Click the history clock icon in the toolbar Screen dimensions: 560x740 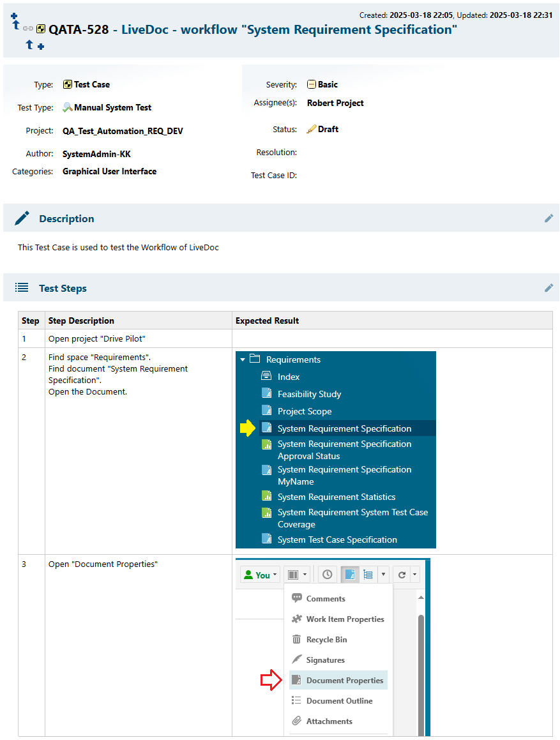tap(326, 574)
